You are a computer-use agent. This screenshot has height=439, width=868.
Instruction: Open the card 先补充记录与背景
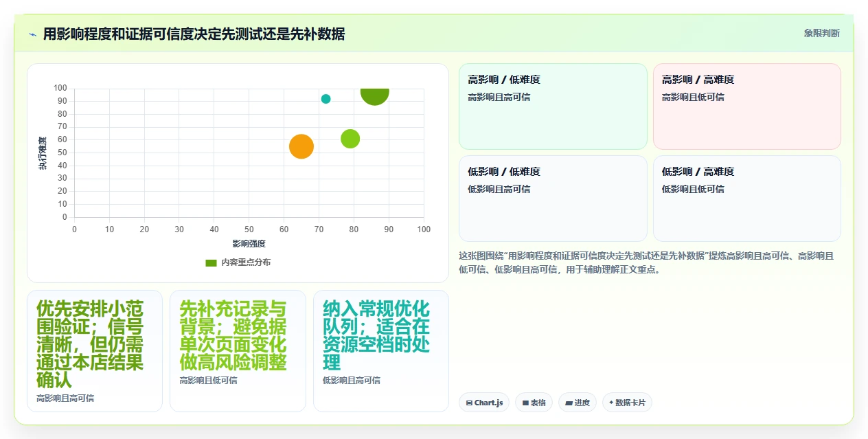click(238, 351)
